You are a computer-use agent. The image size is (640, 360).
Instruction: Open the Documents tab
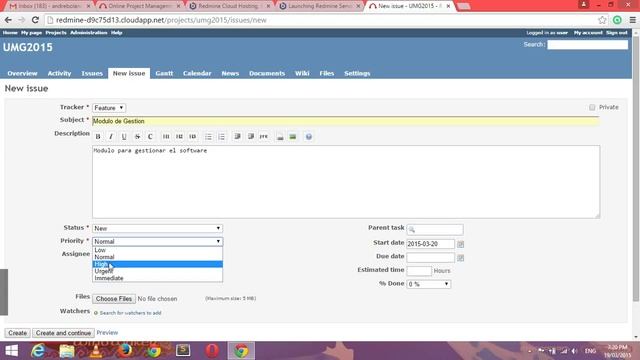click(x=267, y=73)
